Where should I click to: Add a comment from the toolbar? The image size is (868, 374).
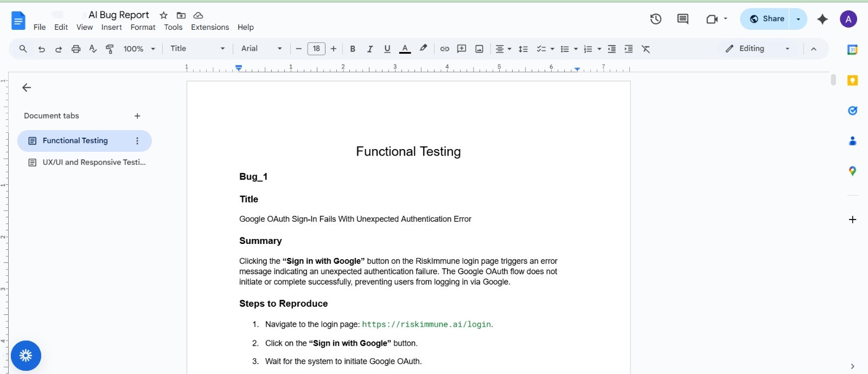tap(462, 49)
